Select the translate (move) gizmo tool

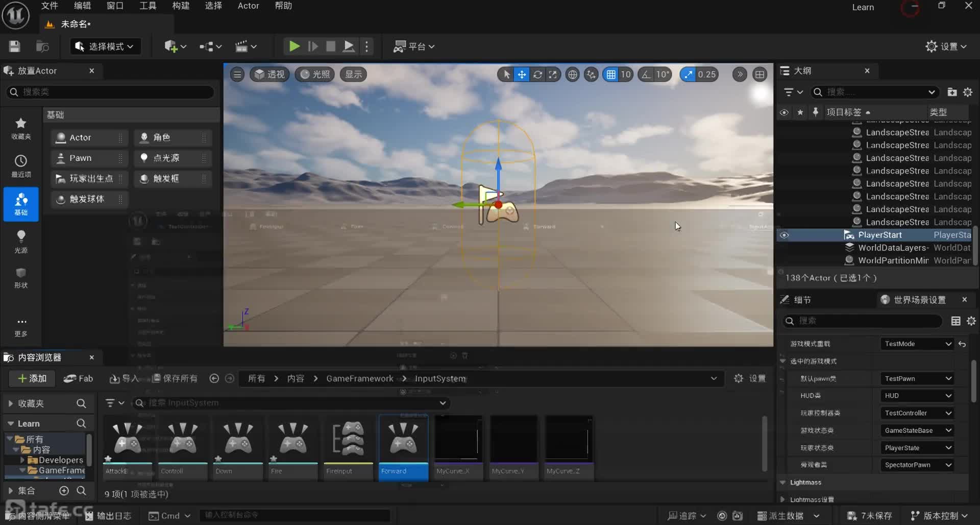522,75
